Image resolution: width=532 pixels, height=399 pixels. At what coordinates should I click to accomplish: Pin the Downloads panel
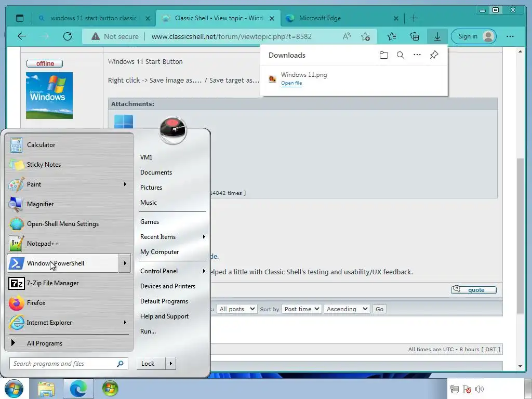coord(434,55)
